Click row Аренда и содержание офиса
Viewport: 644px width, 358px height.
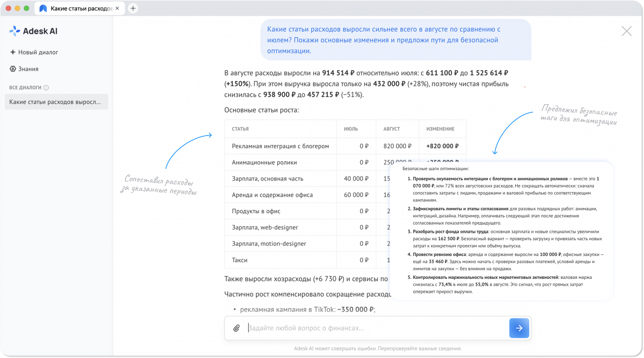point(307,195)
